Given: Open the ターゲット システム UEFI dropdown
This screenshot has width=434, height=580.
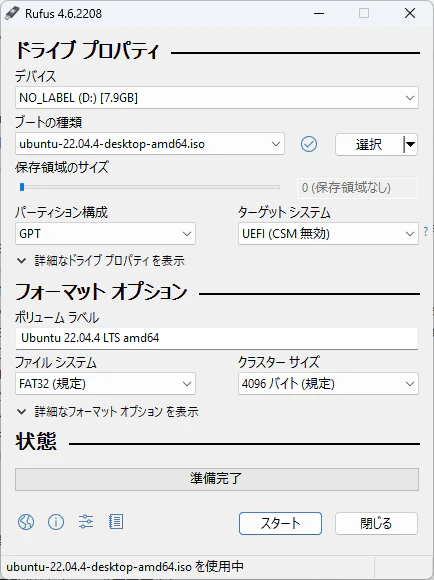Looking at the screenshot, I should (328, 233).
